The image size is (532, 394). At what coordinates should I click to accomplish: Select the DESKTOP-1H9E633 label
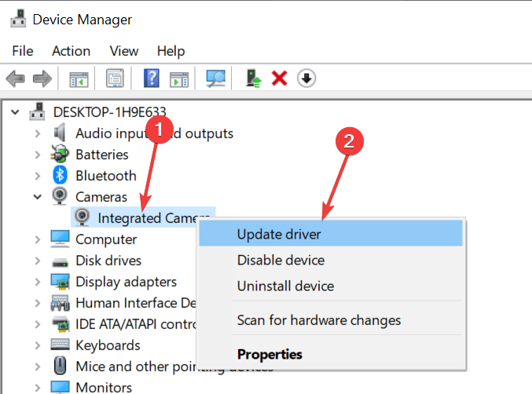pos(109,112)
